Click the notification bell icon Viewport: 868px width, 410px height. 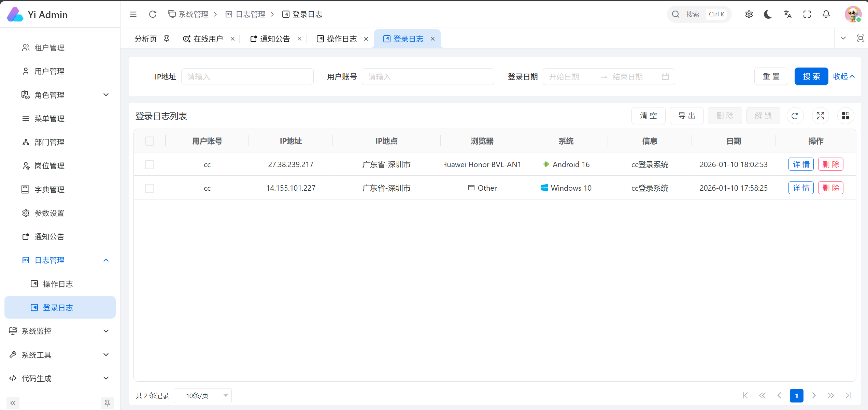click(x=826, y=14)
